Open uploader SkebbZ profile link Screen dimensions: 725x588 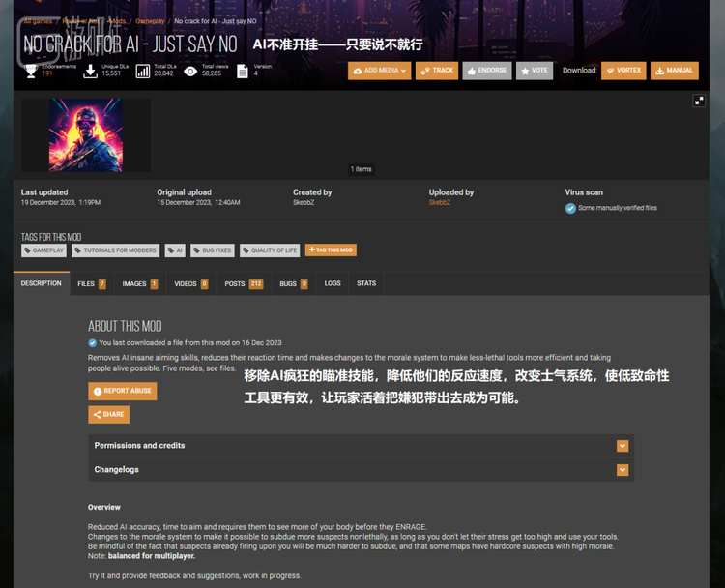(439, 203)
